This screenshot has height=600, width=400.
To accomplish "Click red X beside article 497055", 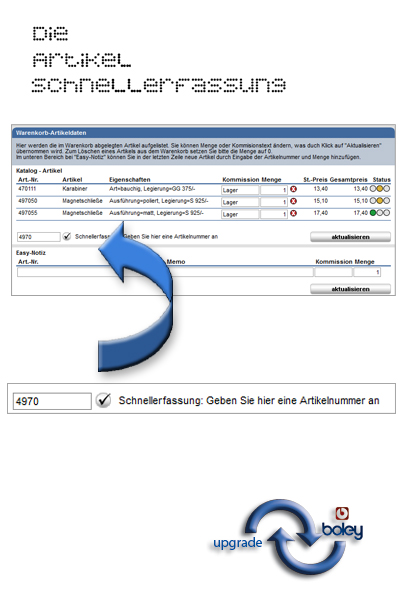I will (294, 213).
